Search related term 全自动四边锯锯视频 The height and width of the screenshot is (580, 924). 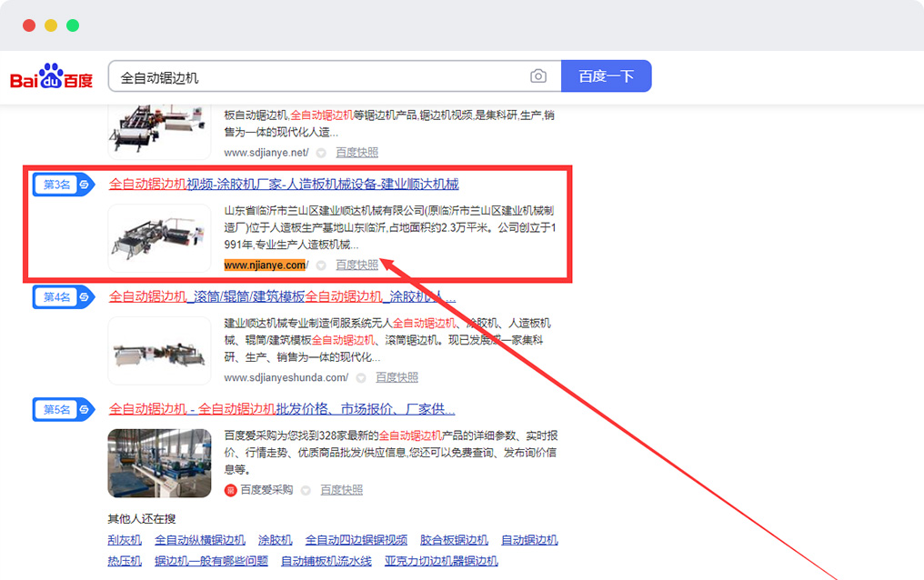[x=357, y=540]
